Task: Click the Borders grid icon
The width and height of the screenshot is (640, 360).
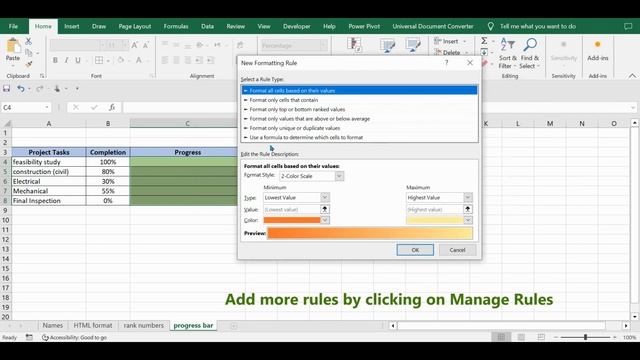Action: coord(99,60)
